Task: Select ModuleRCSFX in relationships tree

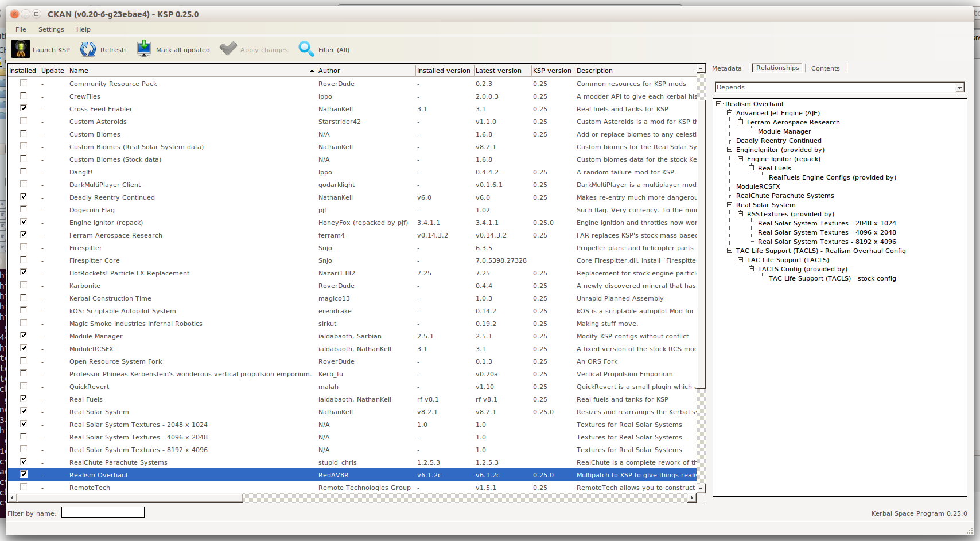Action: point(758,186)
